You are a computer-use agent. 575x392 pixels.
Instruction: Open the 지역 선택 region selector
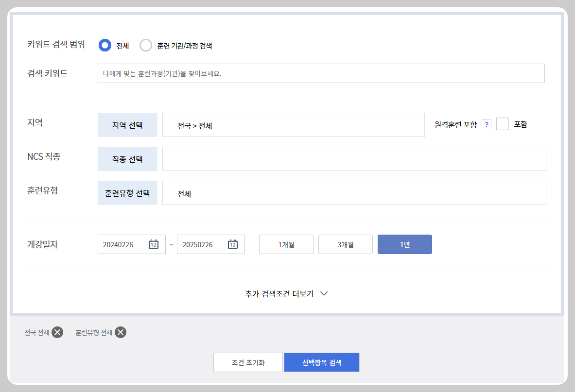127,125
